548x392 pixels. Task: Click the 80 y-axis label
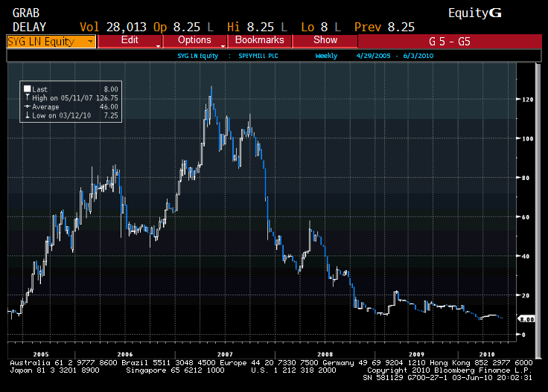pyautogui.click(x=526, y=178)
